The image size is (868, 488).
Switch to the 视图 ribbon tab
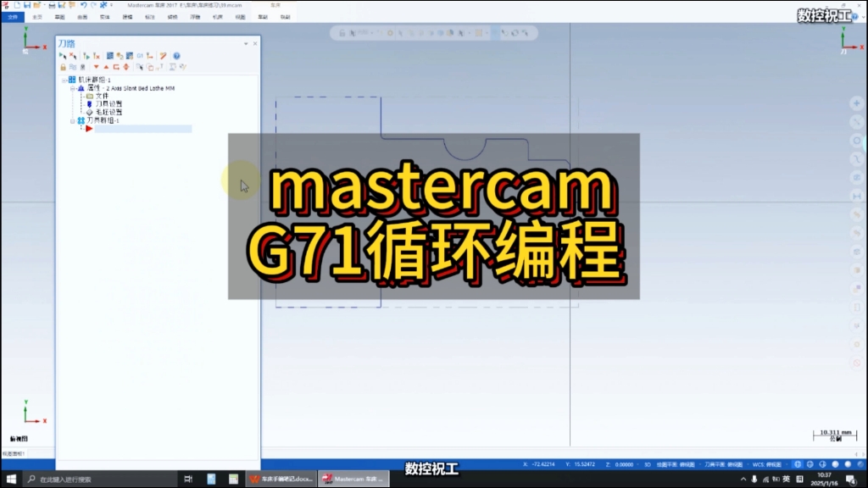pyautogui.click(x=240, y=17)
